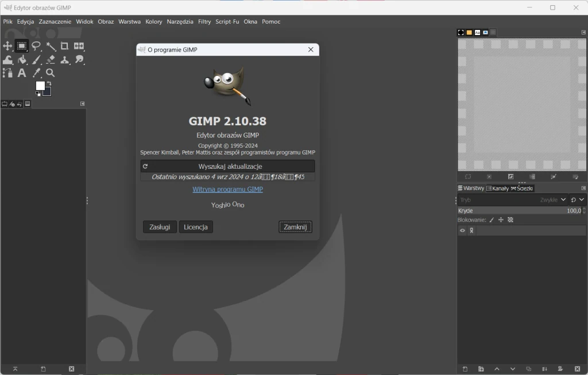This screenshot has height=375, width=588.
Task: Click the white foreground color swatch
Action: (x=40, y=86)
